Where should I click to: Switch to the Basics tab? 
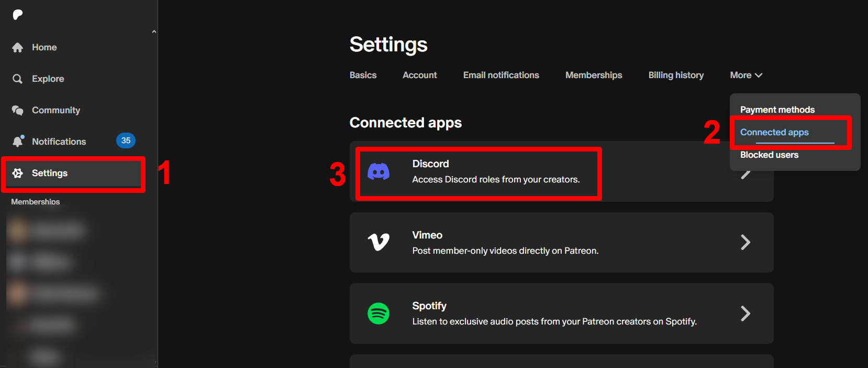pos(363,75)
